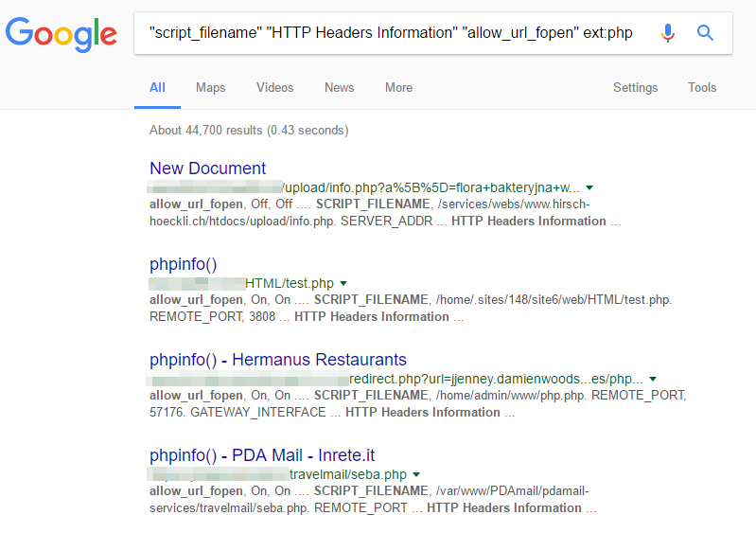
Task: Click snippet text services/travelmail/seba.php. REMOTE_PORT
Action: tap(278, 507)
